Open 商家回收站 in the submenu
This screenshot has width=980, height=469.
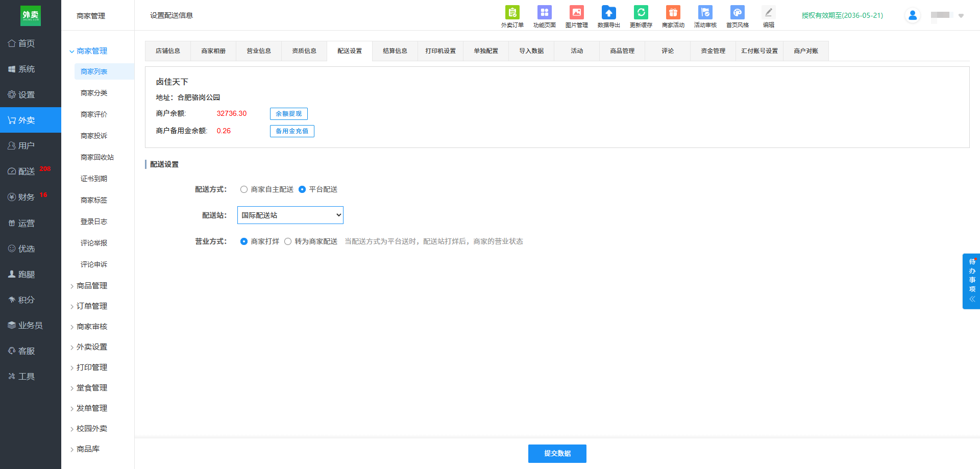97,157
